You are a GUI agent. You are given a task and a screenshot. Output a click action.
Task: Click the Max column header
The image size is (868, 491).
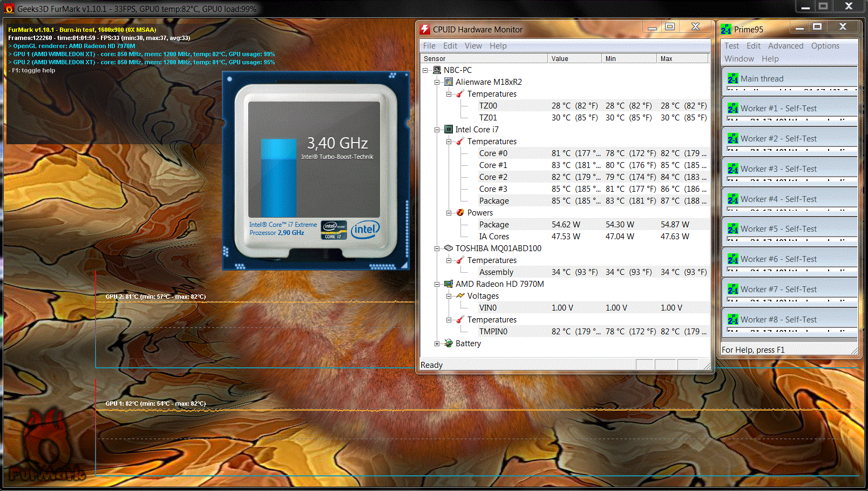coord(682,58)
